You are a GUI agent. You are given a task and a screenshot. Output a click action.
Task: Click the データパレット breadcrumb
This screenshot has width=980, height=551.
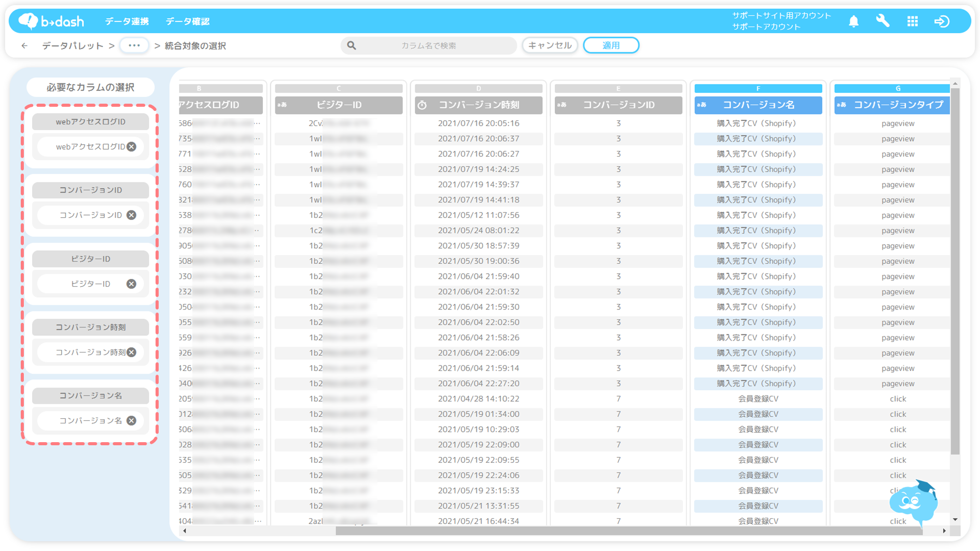pos(73,46)
